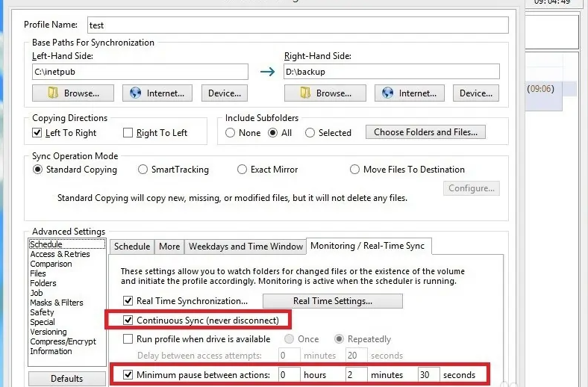Click globe icon on right-hand Internet button
Viewport: 588px width, 387px height.
pos(387,93)
